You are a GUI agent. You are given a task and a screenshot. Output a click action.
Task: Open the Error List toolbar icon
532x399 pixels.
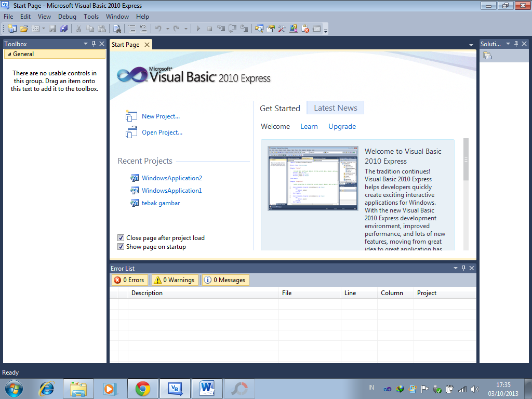click(305, 29)
